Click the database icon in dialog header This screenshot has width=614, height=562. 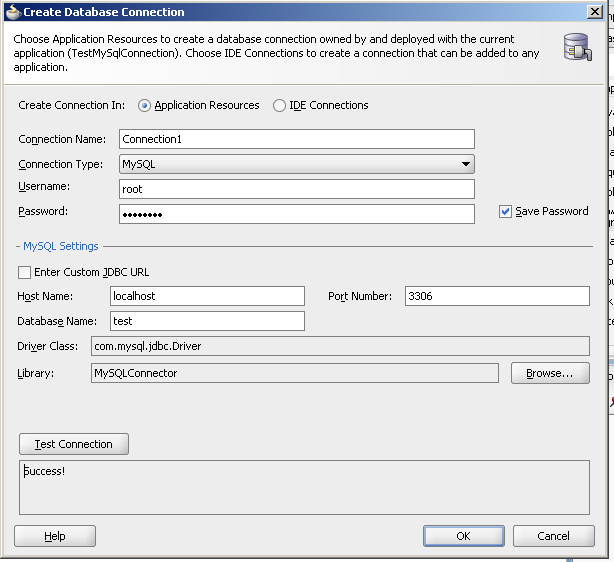click(577, 48)
